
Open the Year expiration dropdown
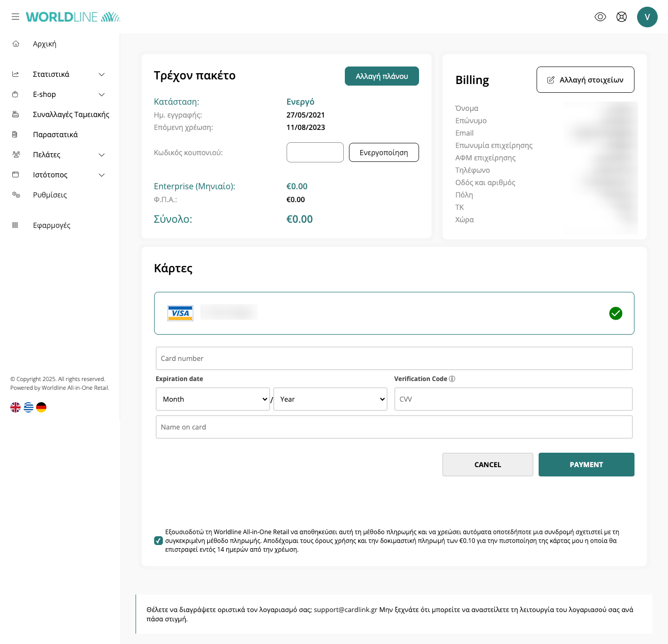point(330,399)
